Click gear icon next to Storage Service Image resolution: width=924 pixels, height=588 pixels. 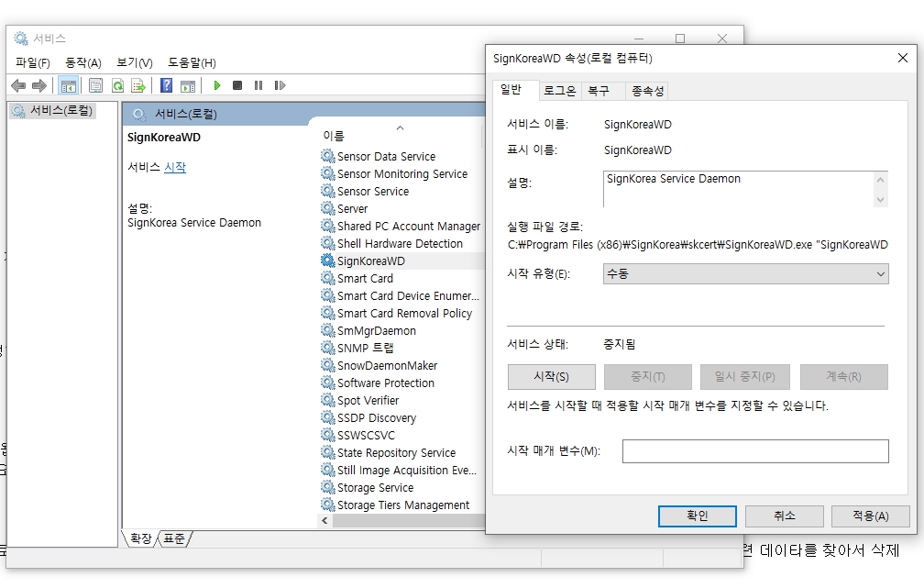pyautogui.click(x=327, y=487)
